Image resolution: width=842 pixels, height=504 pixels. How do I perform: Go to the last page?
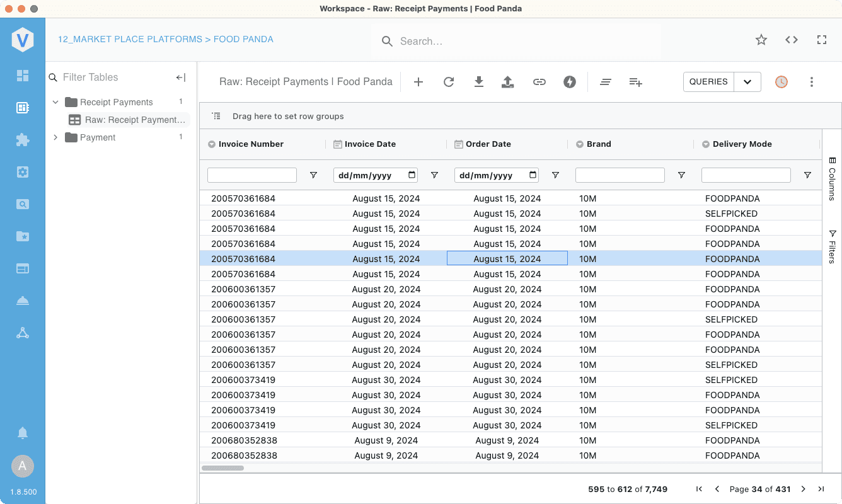click(x=821, y=489)
